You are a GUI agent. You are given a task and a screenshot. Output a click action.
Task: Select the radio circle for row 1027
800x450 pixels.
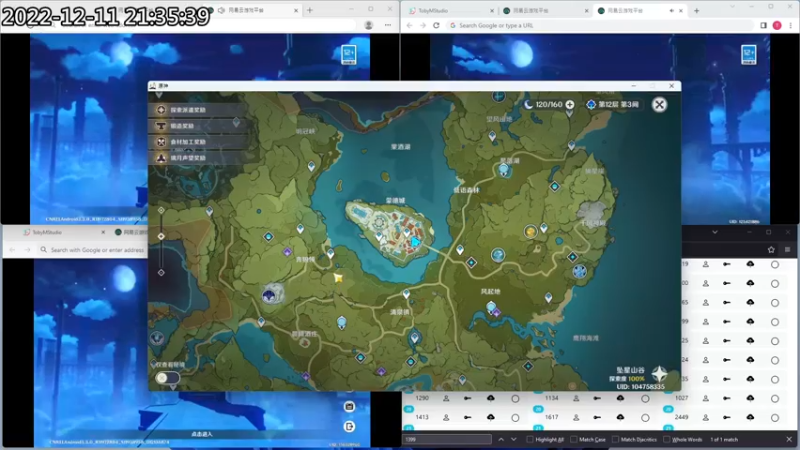pos(774,398)
